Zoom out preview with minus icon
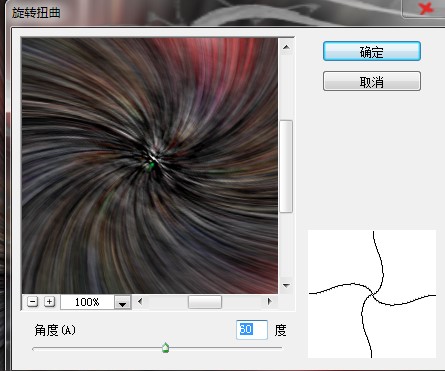 (32, 302)
